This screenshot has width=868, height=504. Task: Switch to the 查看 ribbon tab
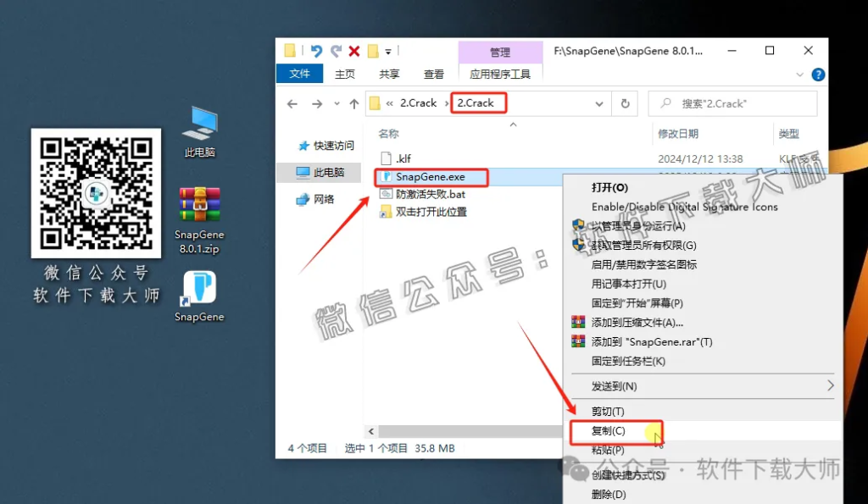pyautogui.click(x=433, y=74)
